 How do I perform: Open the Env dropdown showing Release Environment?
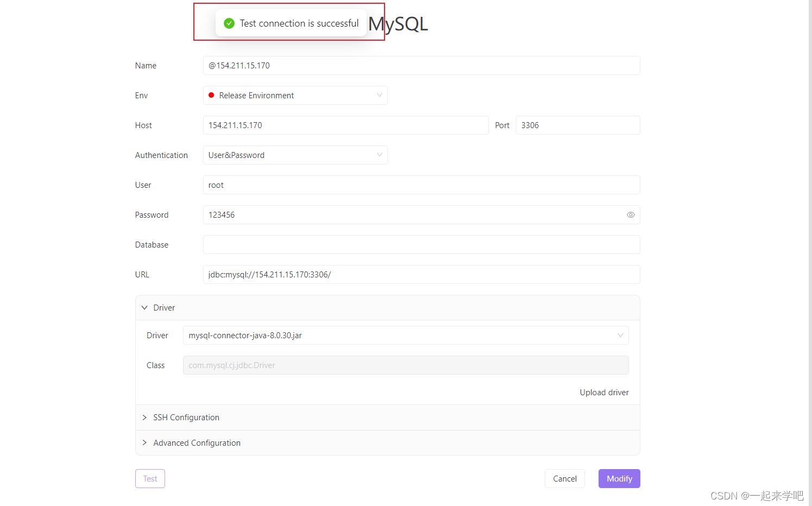[295, 96]
